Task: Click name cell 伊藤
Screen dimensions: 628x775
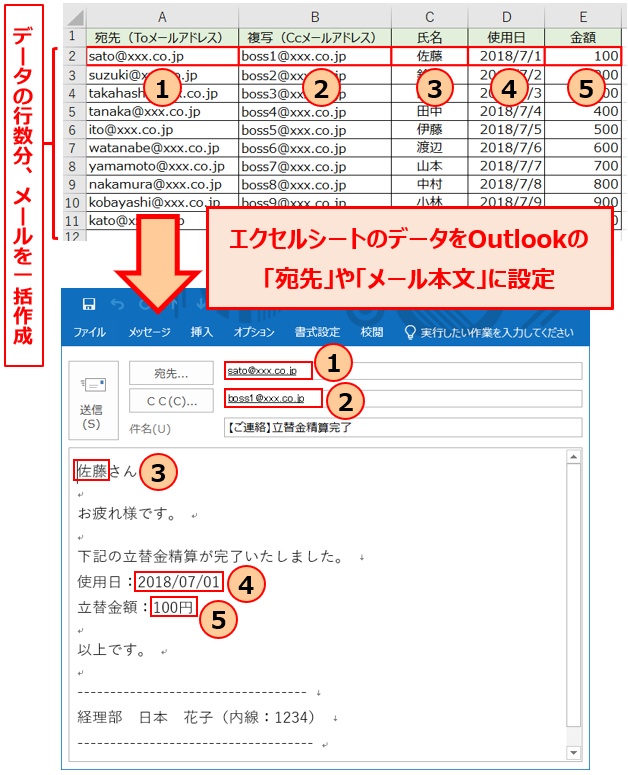Action: tap(429, 130)
